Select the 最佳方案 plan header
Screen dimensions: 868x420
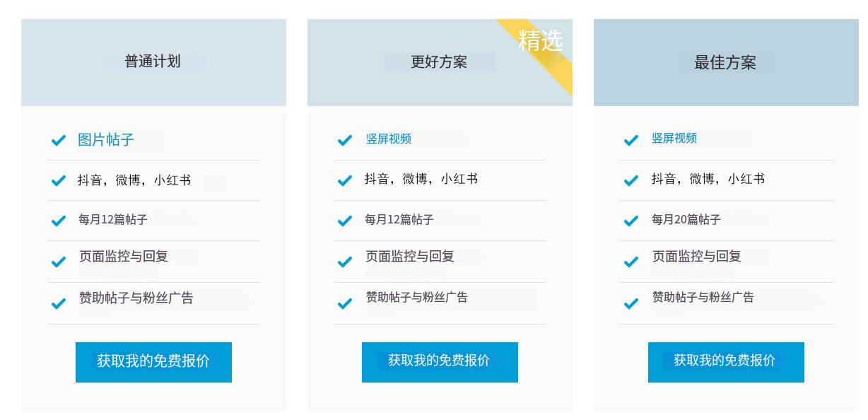(725, 62)
